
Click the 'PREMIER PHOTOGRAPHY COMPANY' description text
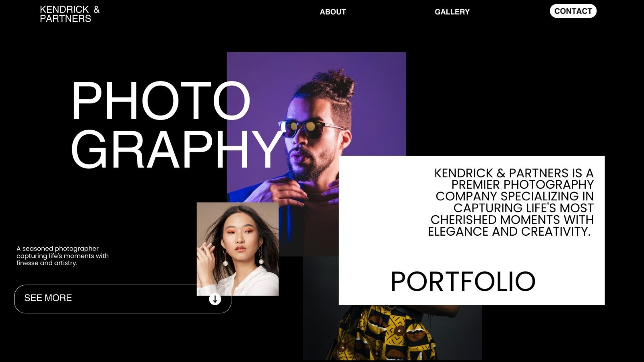[x=511, y=202]
